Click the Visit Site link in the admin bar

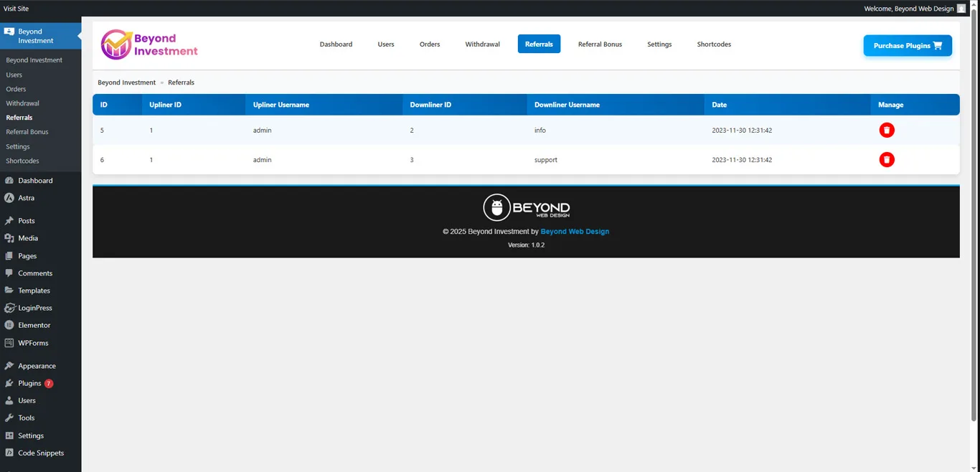click(17, 9)
